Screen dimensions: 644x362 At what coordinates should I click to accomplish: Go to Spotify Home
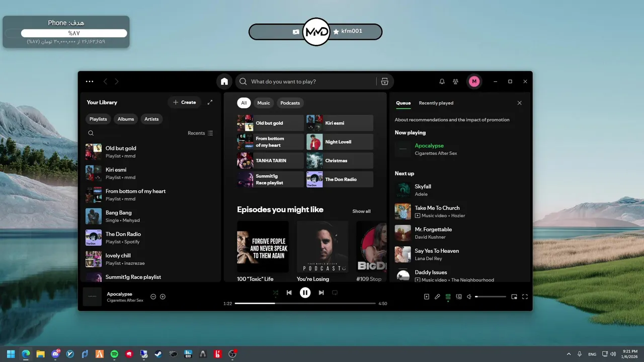tap(224, 81)
